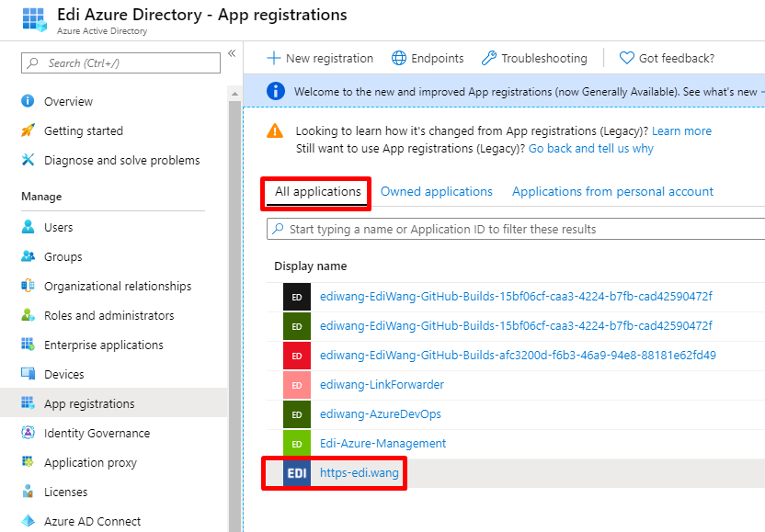Switch to the All applications tab

[317, 192]
